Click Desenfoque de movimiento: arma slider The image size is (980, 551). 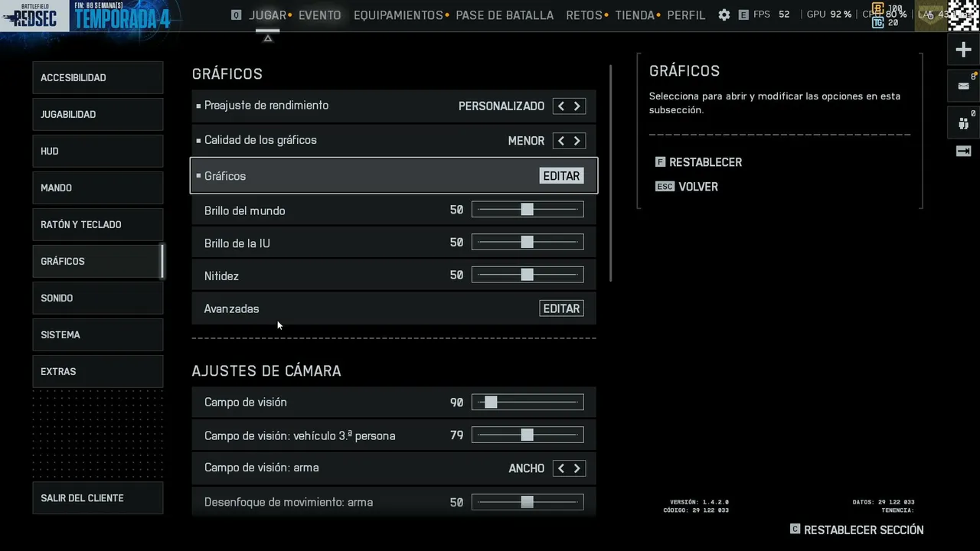click(528, 502)
